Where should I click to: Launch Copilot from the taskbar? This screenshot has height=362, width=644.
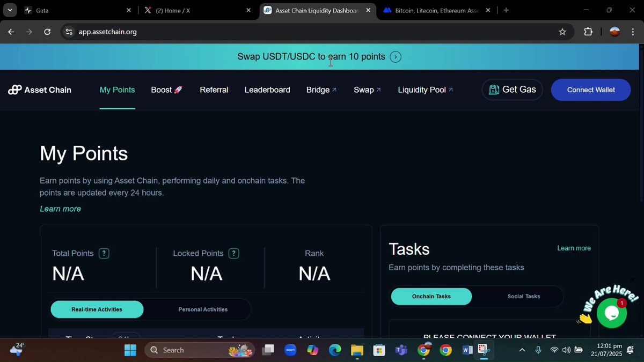(313, 350)
